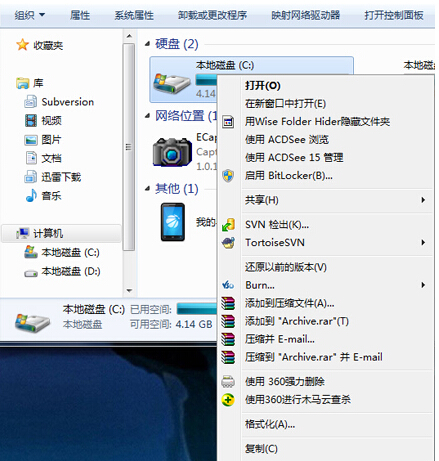Click the Subversion library icon
The width and height of the screenshot is (439, 461).
click(31, 102)
